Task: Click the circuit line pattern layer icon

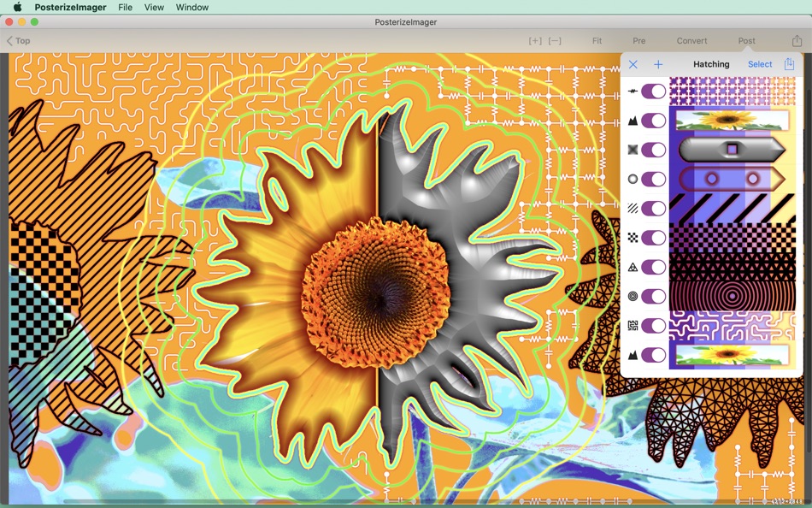Action: pos(633,92)
